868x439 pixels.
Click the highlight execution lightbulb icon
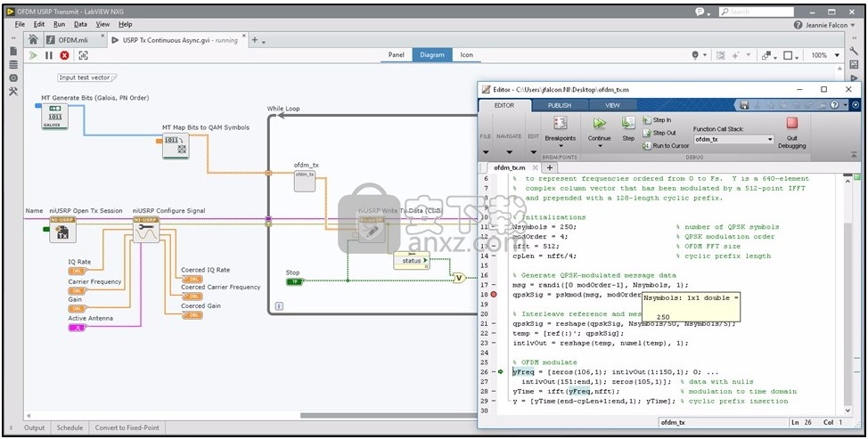point(695,55)
